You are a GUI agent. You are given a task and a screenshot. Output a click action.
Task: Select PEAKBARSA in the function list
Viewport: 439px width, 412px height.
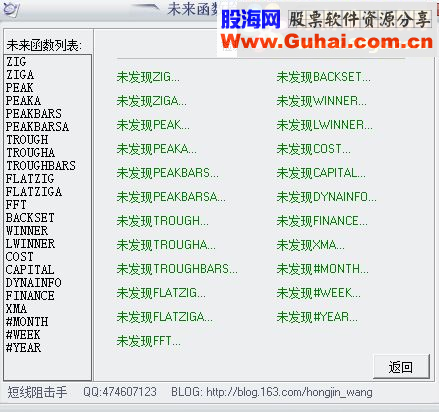pos(37,127)
